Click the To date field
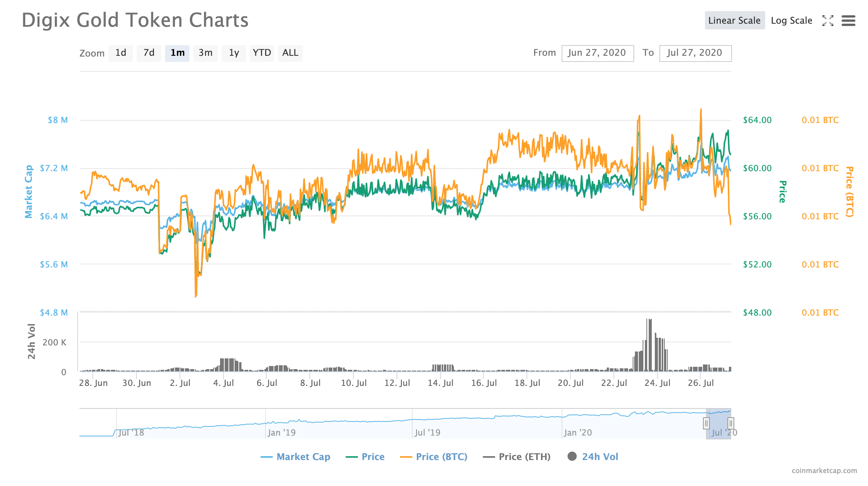The width and height of the screenshot is (868, 486). coord(695,53)
